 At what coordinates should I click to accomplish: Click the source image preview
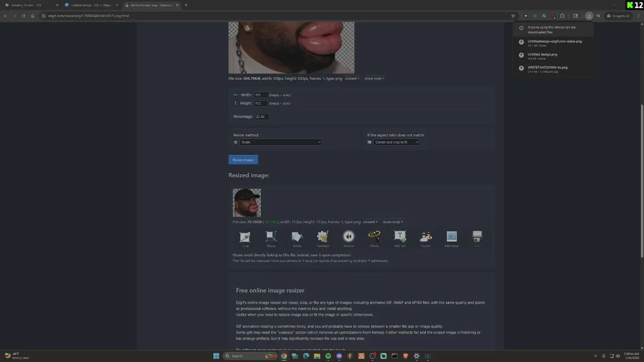[291, 48]
